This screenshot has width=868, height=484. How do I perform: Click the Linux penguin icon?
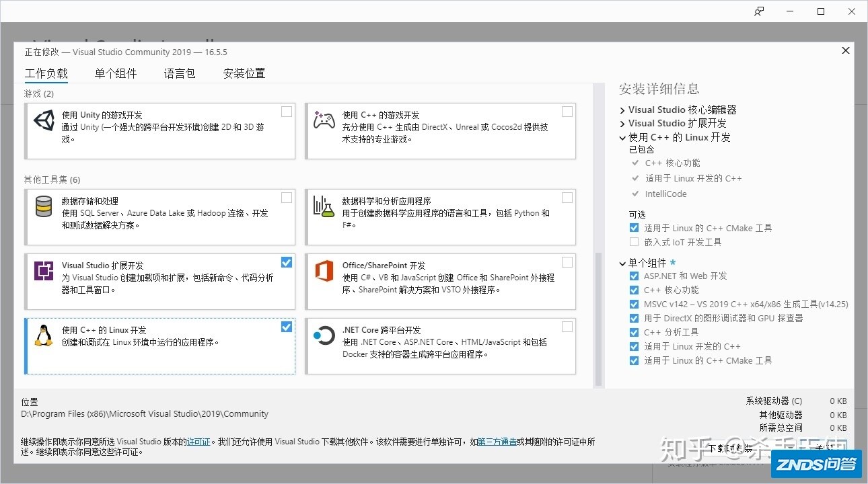(44, 335)
